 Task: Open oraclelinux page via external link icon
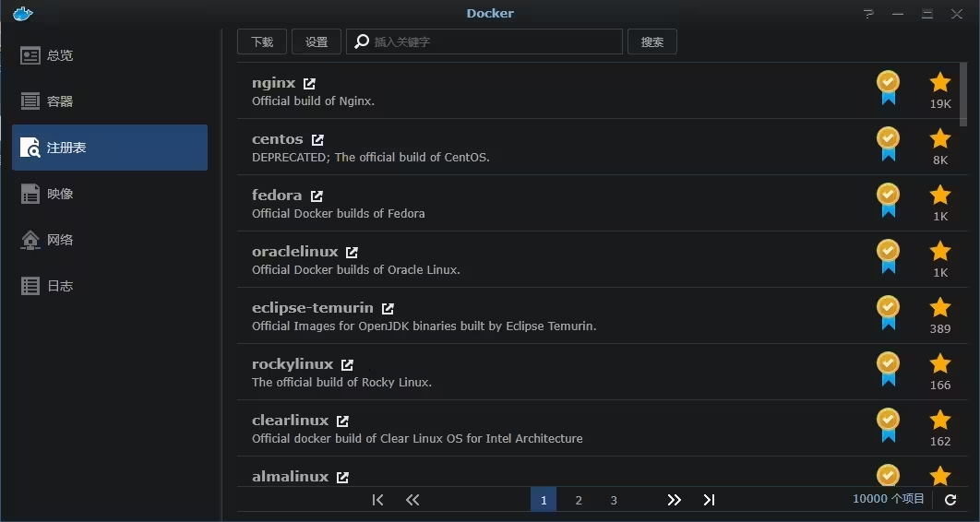[x=352, y=253]
